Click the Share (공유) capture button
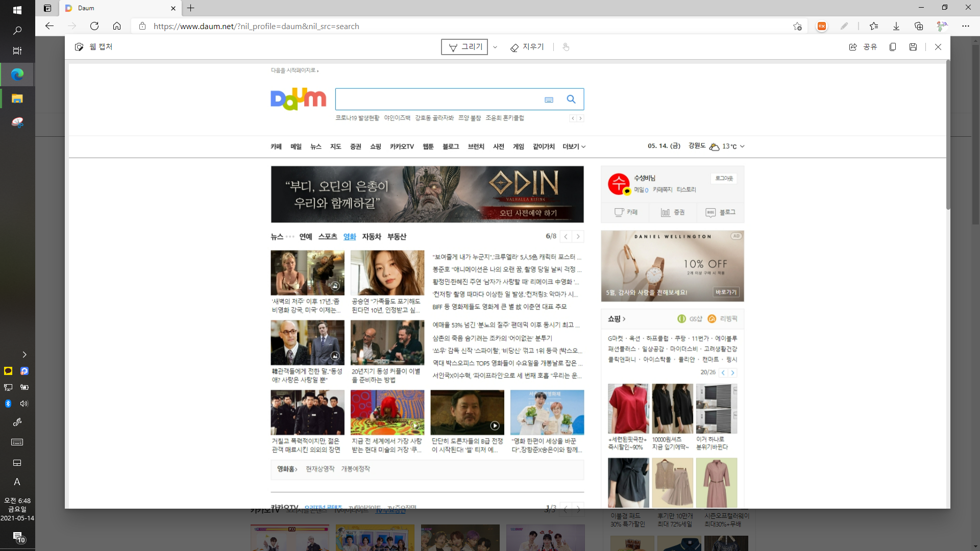This screenshot has height=551, width=980. point(863,47)
